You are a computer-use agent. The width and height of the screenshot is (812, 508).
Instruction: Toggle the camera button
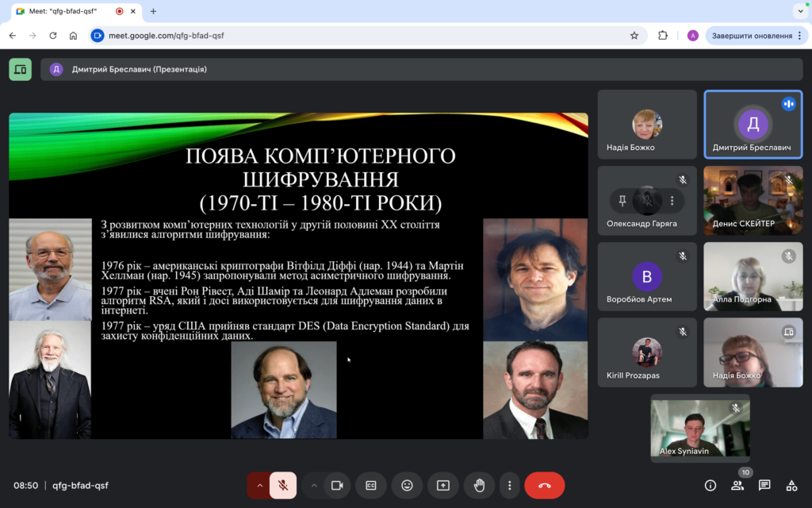point(337,485)
